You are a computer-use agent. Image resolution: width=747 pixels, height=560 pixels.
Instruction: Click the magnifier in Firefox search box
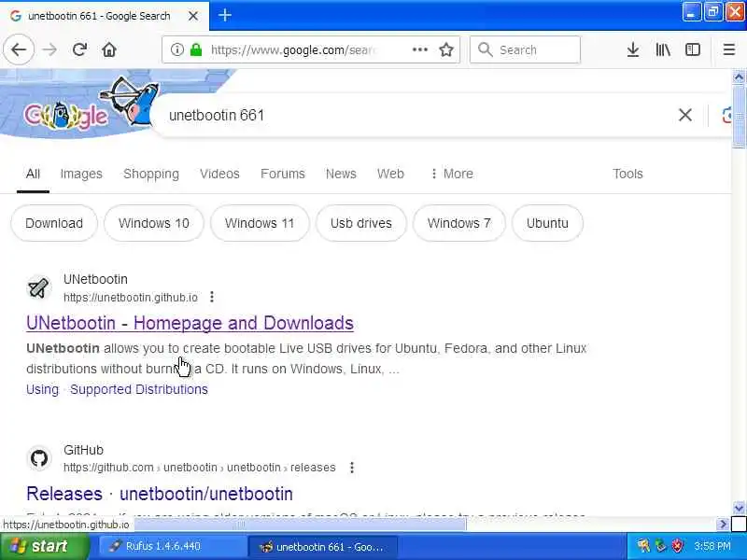pyautogui.click(x=485, y=49)
